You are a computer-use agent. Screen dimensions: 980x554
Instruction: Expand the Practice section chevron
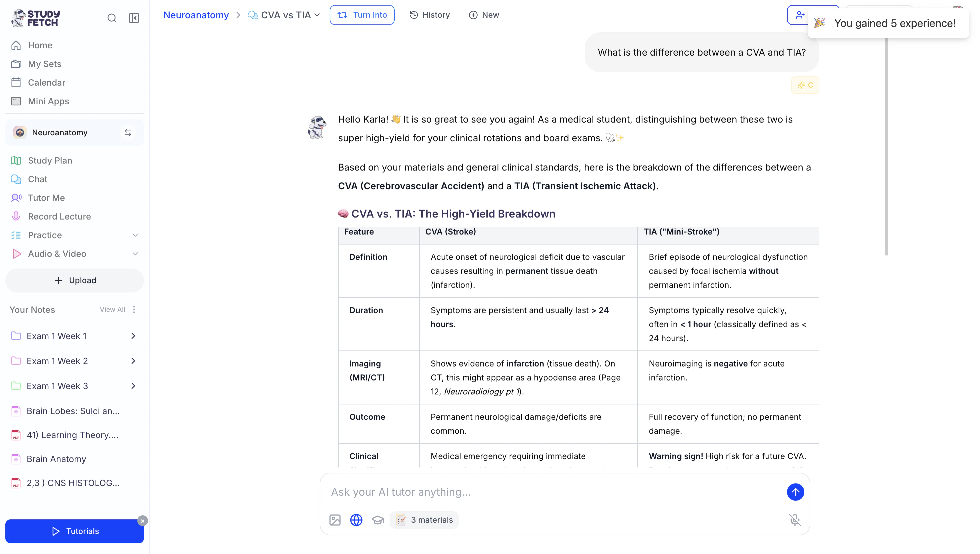point(135,235)
